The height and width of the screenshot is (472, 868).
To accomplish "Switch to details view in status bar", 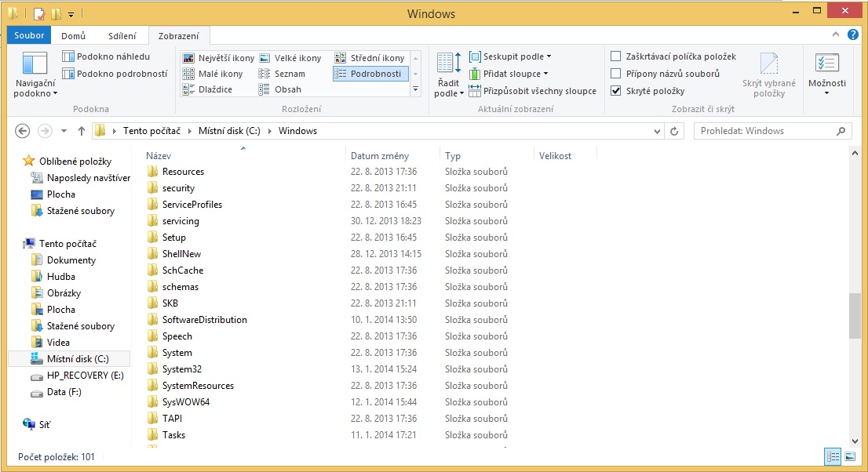I will pyautogui.click(x=833, y=456).
